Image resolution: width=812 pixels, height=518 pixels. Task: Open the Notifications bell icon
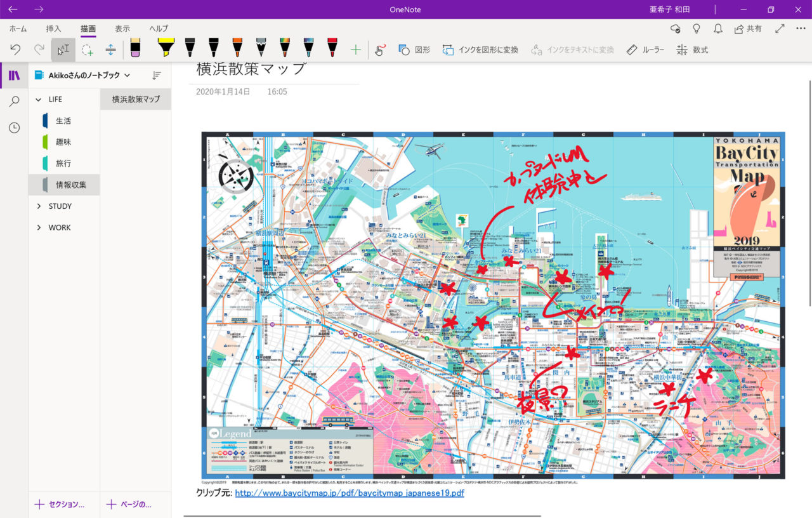pos(717,29)
